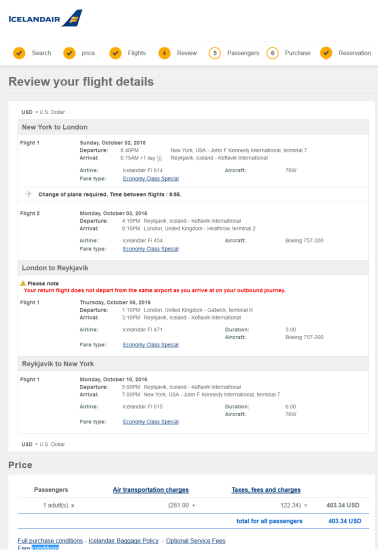This screenshot has height=550, width=378.
Task: Click the Search step checkmark icon
Action: [19, 53]
